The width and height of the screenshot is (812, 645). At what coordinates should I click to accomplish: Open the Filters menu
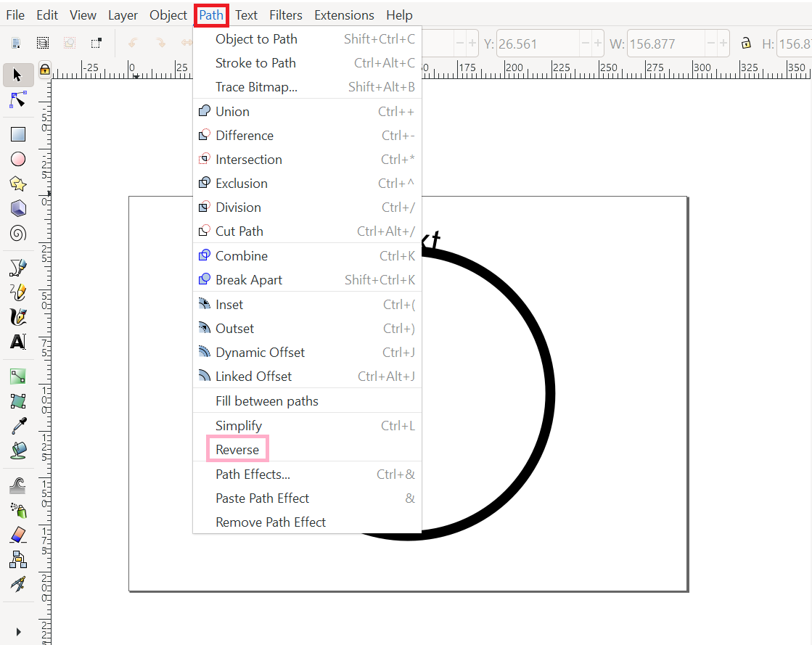[x=285, y=15]
